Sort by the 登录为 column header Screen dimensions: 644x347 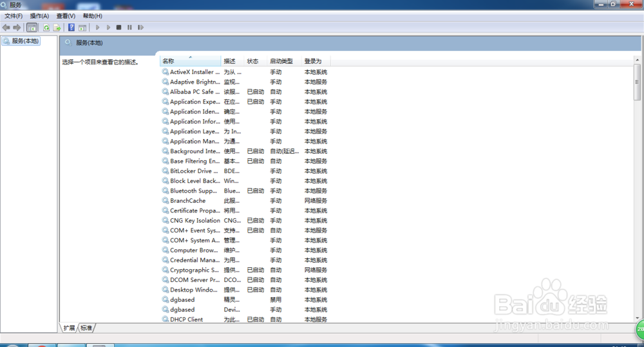click(316, 61)
